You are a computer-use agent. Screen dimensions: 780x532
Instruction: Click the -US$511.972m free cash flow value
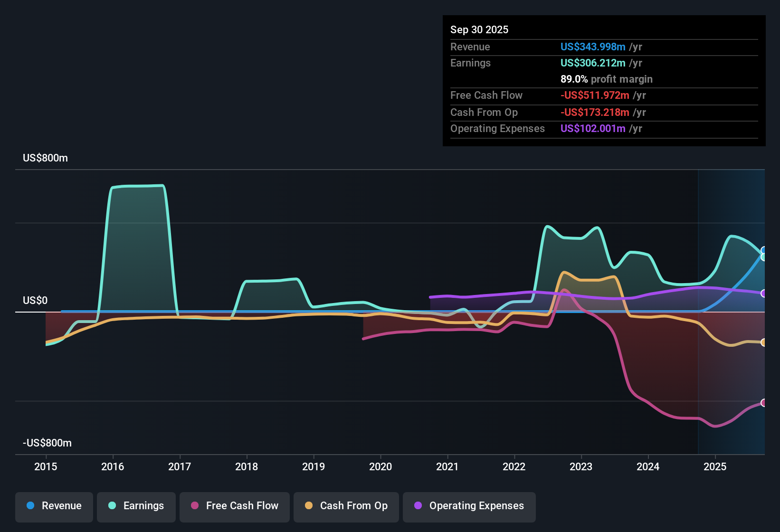pos(595,95)
